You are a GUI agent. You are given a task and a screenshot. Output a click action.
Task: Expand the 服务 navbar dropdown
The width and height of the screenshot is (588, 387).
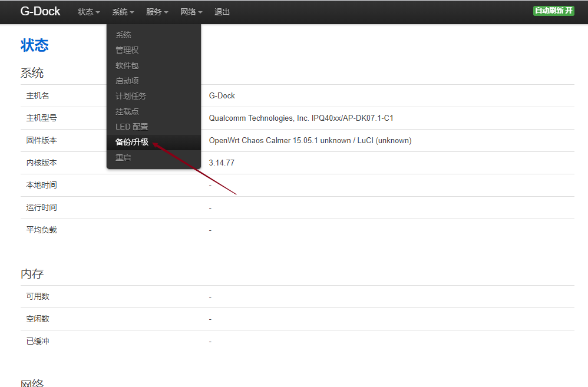(x=157, y=12)
